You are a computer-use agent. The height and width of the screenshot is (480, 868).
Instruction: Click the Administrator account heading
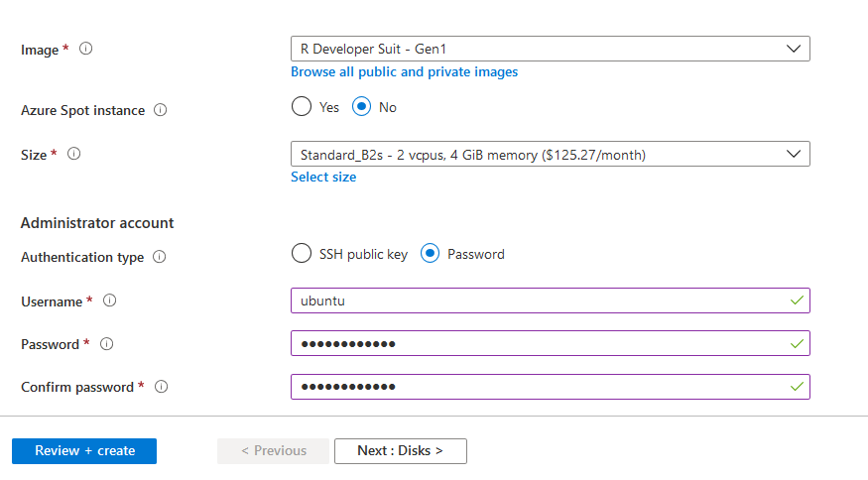[97, 223]
